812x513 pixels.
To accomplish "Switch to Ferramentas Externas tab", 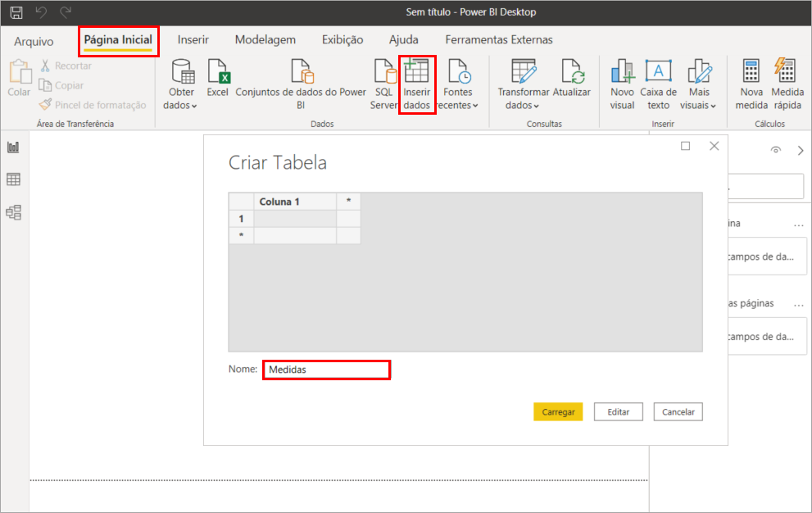I will tap(499, 40).
